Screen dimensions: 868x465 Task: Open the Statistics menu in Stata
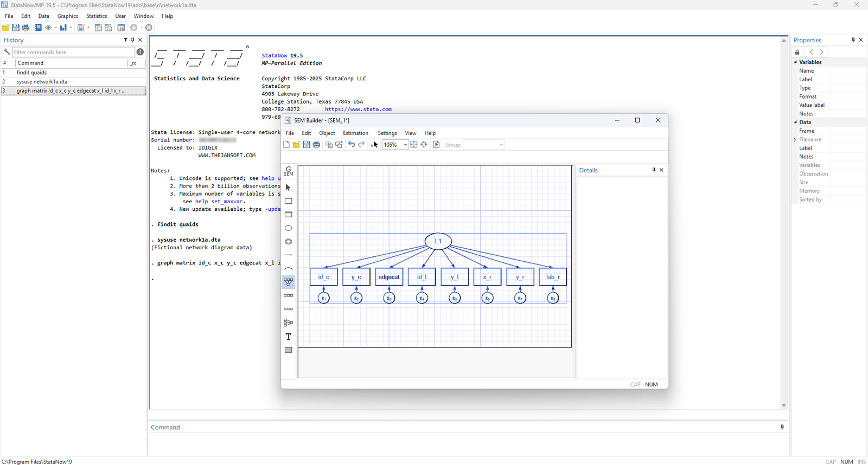(x=97, y=16)
